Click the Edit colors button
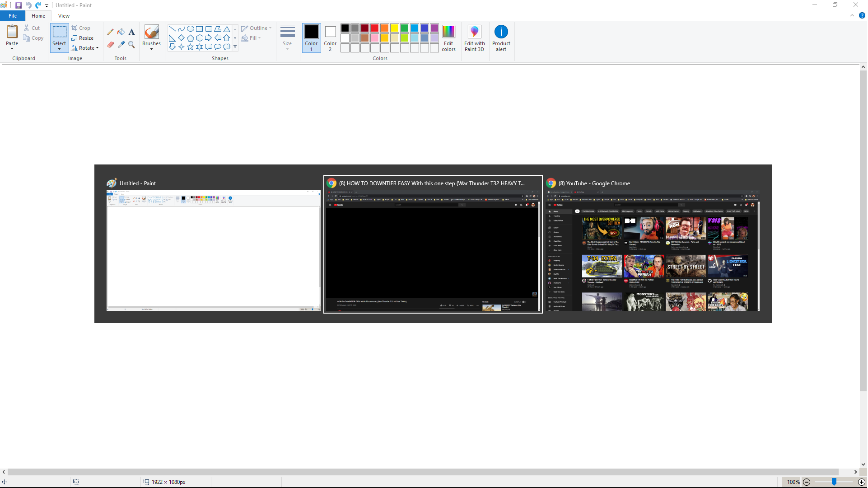This screenshot has width=868, height=488. click(448, 38)
